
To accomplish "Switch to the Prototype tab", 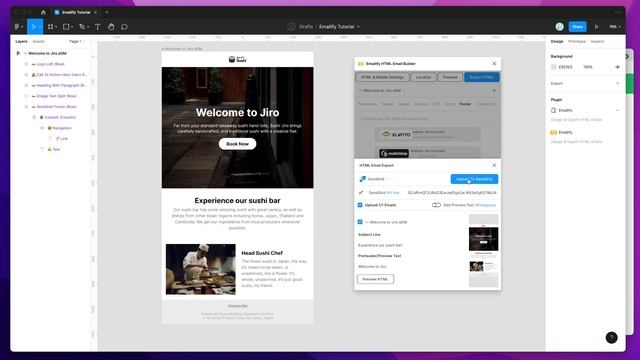I will [577, 42].
